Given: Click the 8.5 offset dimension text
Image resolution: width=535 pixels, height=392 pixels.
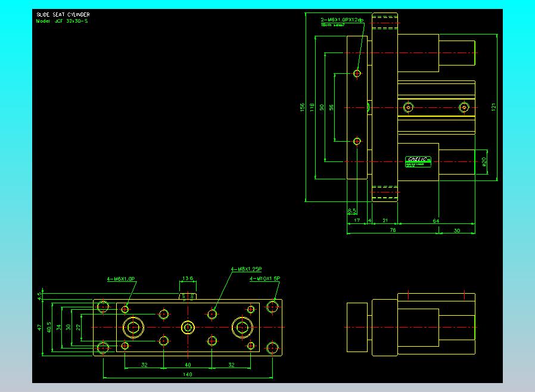Looking at the screenshot, I should click(x=352, y=211).
